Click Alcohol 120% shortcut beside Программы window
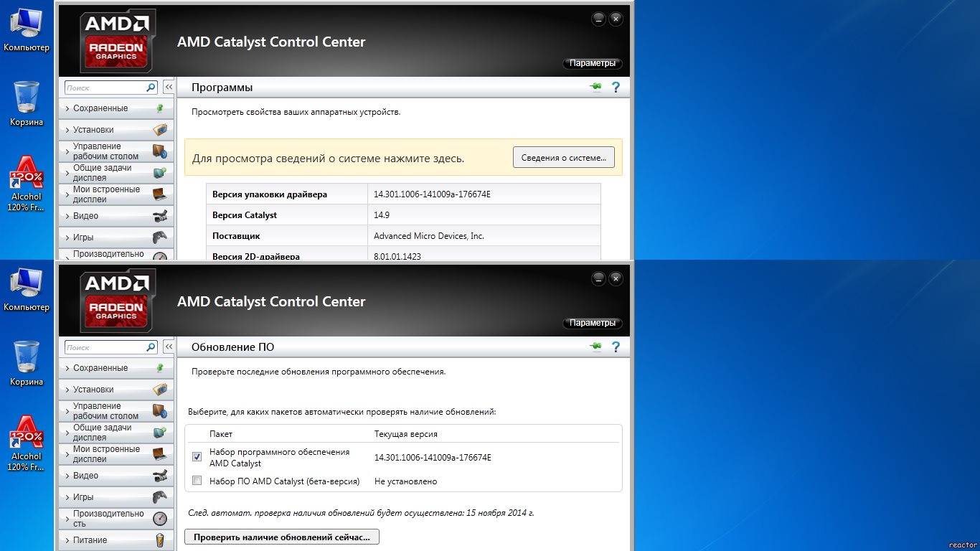This screenshot has height=551, width=980. (x=27, y=184)
